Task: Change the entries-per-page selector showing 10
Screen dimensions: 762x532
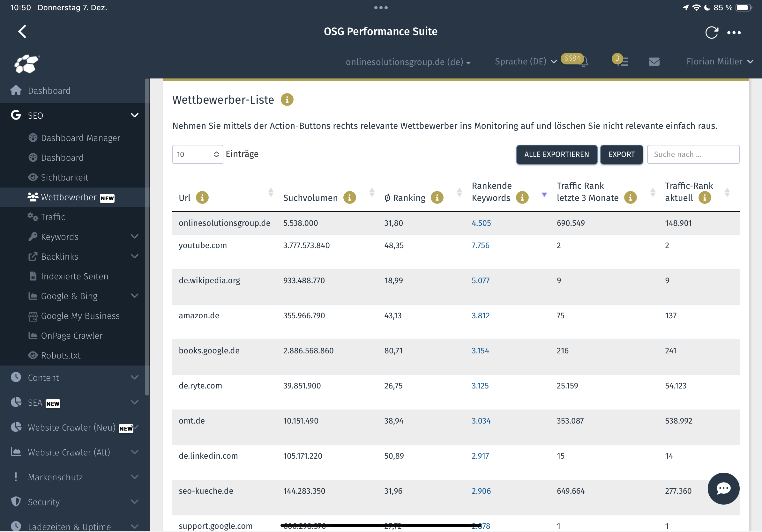Action: [x=198, y=154]
